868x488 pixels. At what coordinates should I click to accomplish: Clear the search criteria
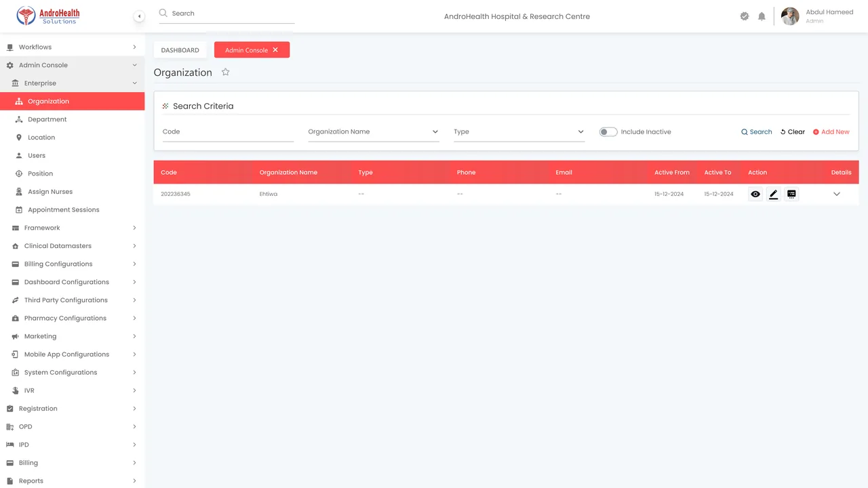(x=793, y=132)
